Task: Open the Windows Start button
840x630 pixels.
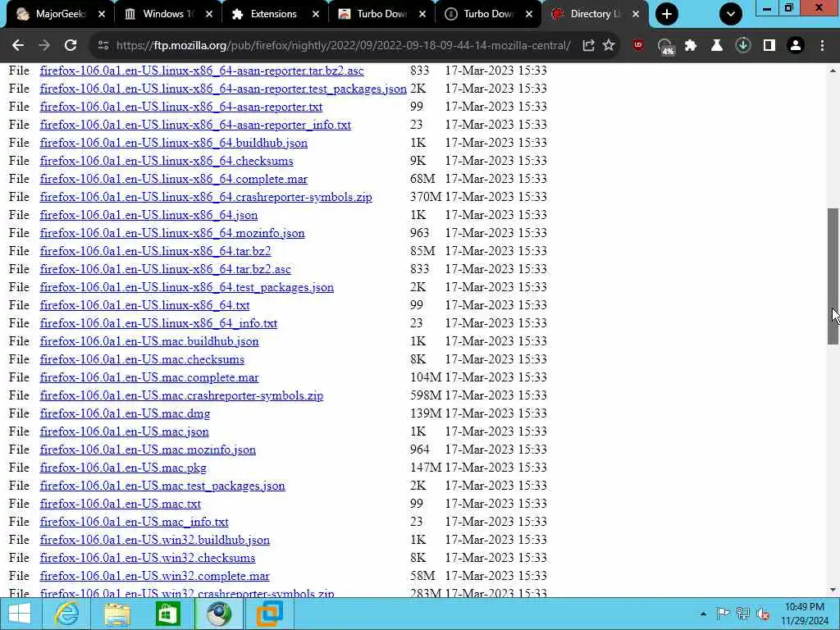Action: pyautogui.click(x=20, y=614)
